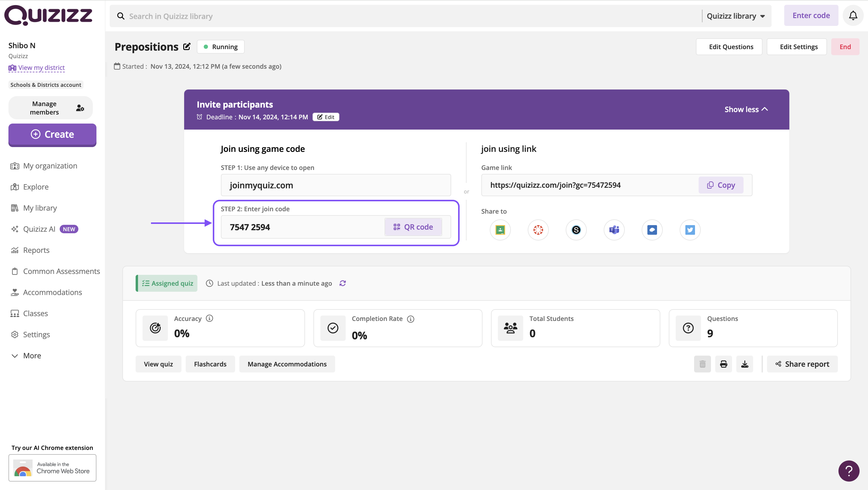Viewport: 868px width, 490px height.
Task: Print the quiz report
Action: (723, 364)
